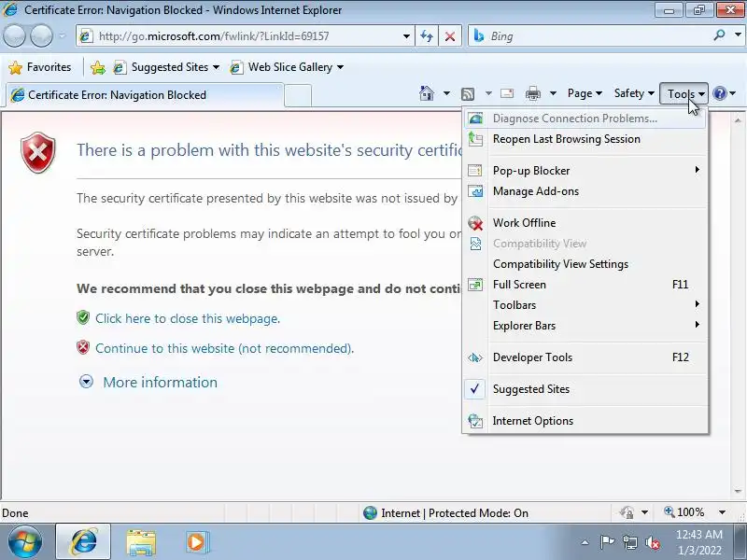Select Diagnose Connection Problems entry
The image size is (747, 560).
click(585, 119)
